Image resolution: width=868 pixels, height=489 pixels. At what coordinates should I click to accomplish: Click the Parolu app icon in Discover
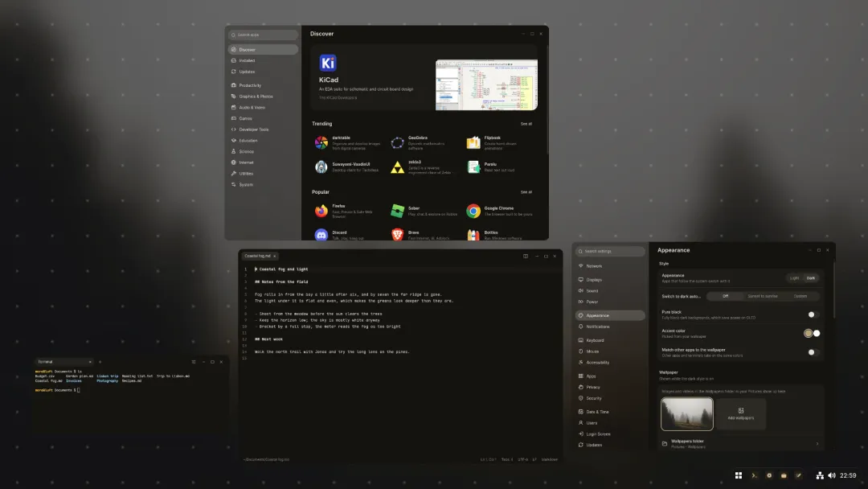(x=473, y=167)
